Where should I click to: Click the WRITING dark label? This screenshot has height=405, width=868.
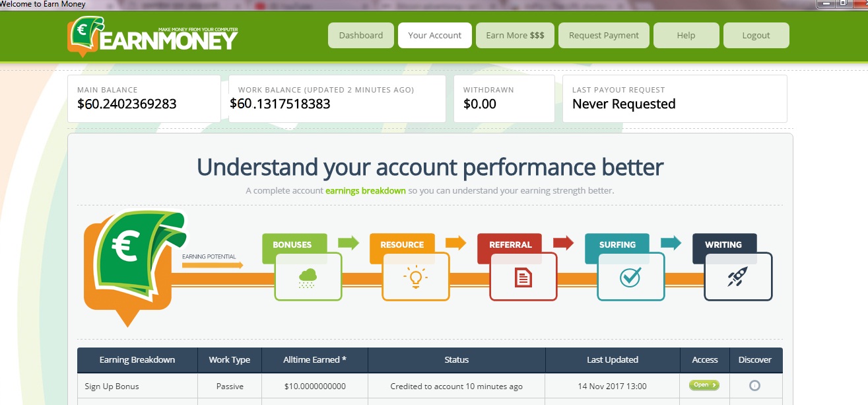click(x=724, y=244)
